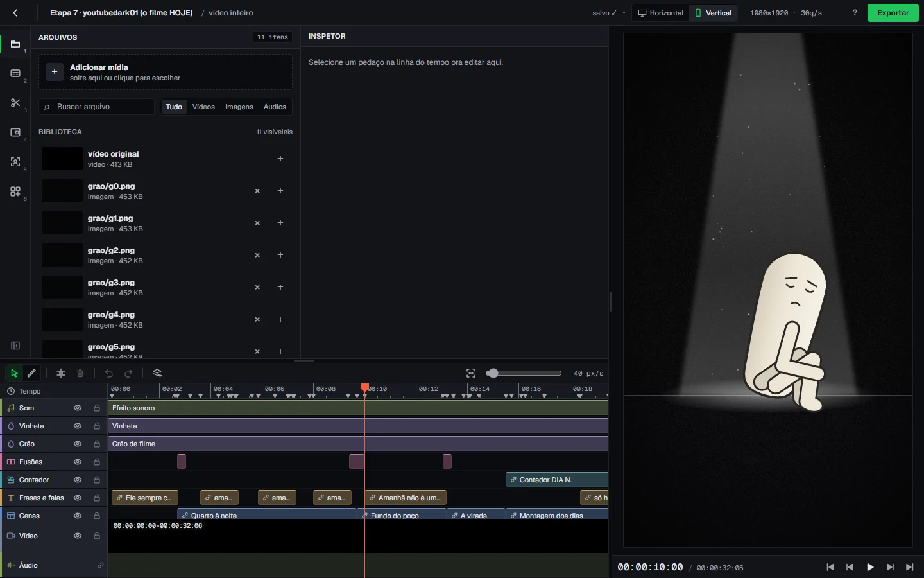Toggle visibility of the Grão track

[x=78, y=444]
